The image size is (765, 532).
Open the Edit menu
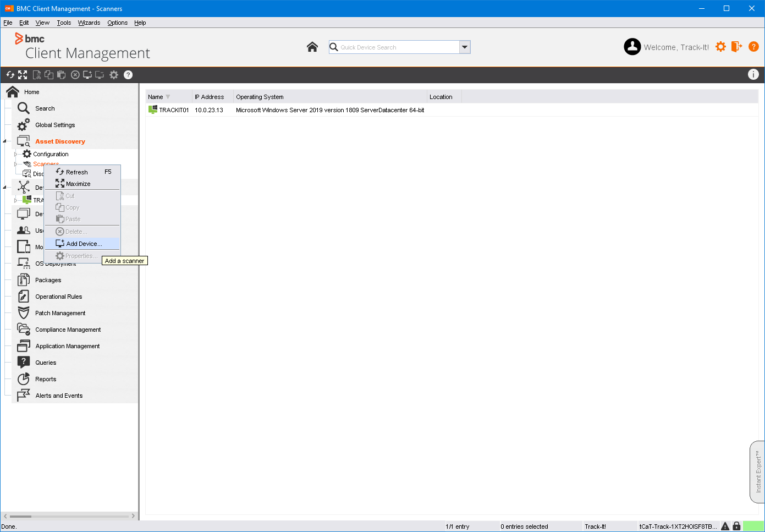point(24,23)
